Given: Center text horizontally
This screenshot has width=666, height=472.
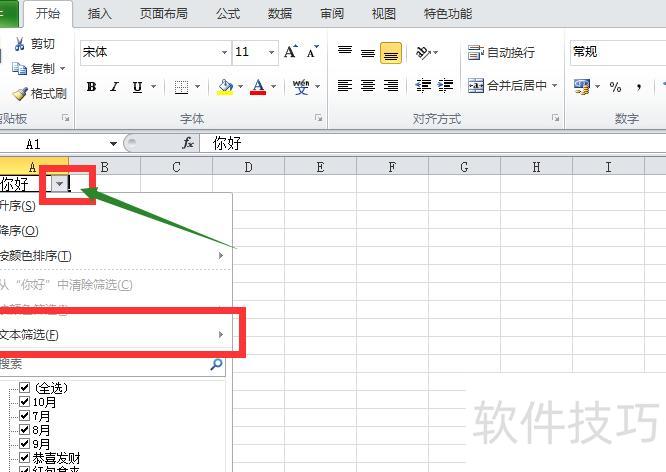Looking at the screenshot, I should pyautogui.click(x=368, y=86).
